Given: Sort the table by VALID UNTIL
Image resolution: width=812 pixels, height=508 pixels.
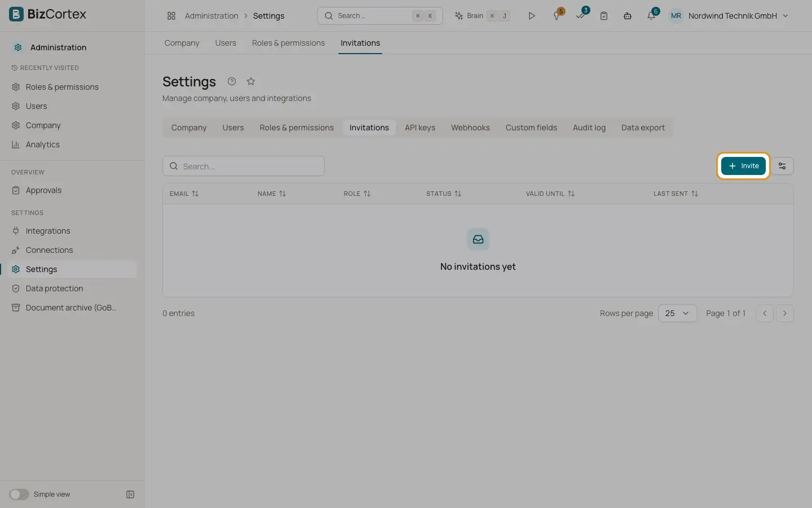Looking at the screenshot, I should pyautogui.click(x=550, y=194).
